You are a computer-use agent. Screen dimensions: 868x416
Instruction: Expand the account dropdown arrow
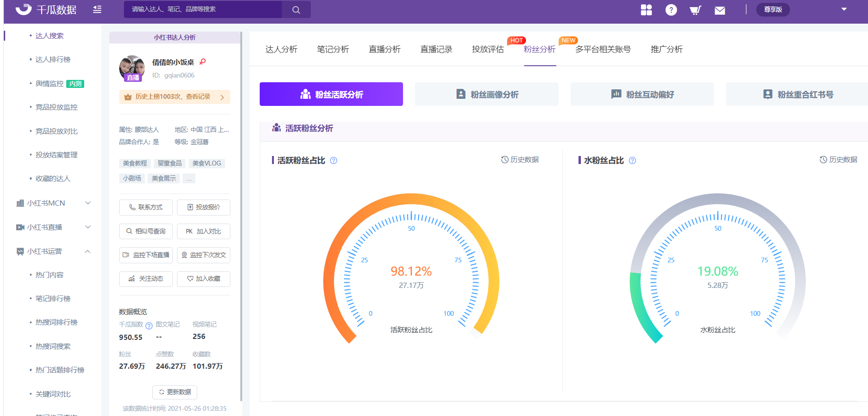(x=844, y=9)
